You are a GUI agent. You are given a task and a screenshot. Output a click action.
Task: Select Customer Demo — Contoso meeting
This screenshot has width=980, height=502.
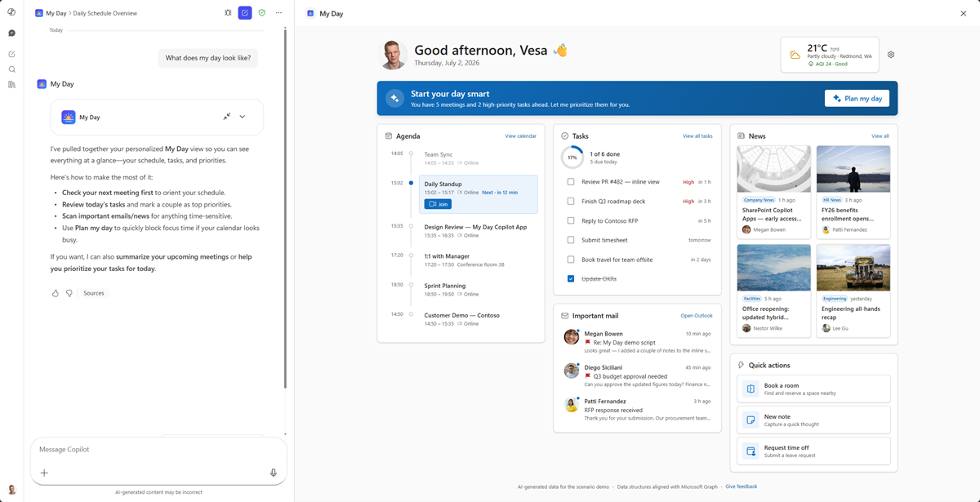point(479,319)
